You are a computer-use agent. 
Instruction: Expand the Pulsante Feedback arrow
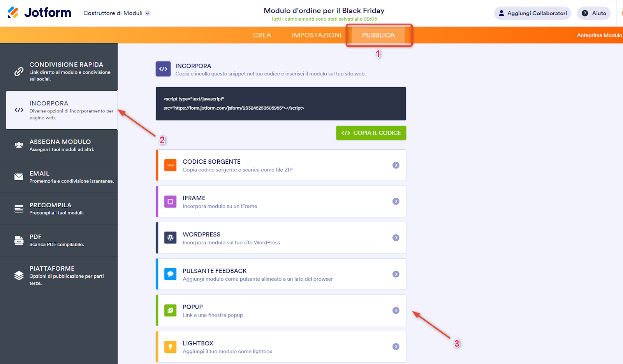tap(396, 274)
